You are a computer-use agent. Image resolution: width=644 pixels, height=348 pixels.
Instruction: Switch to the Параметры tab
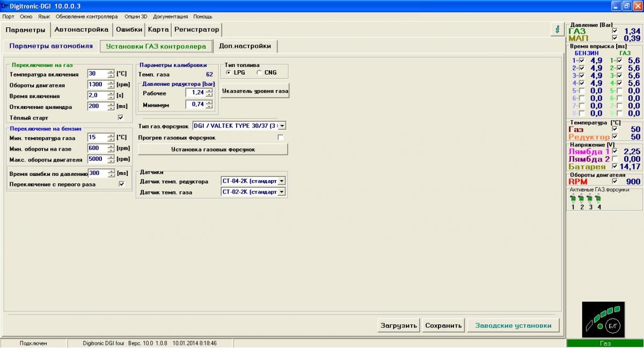26,29
